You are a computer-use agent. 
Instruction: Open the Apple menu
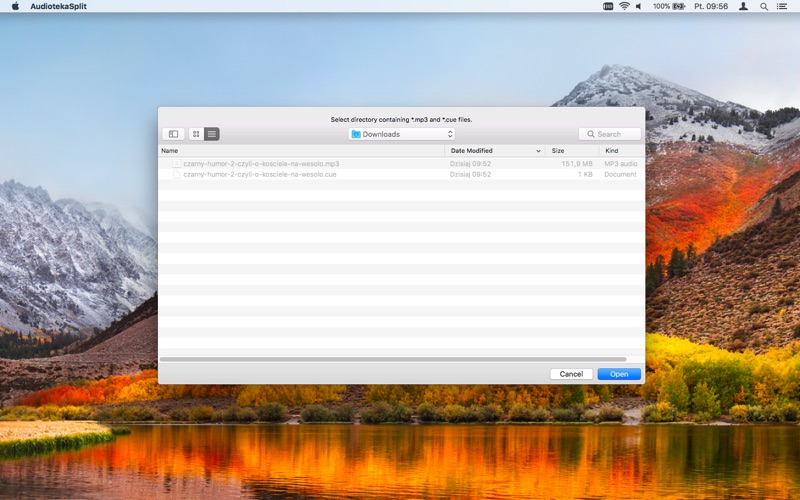[x=15, y=6]
